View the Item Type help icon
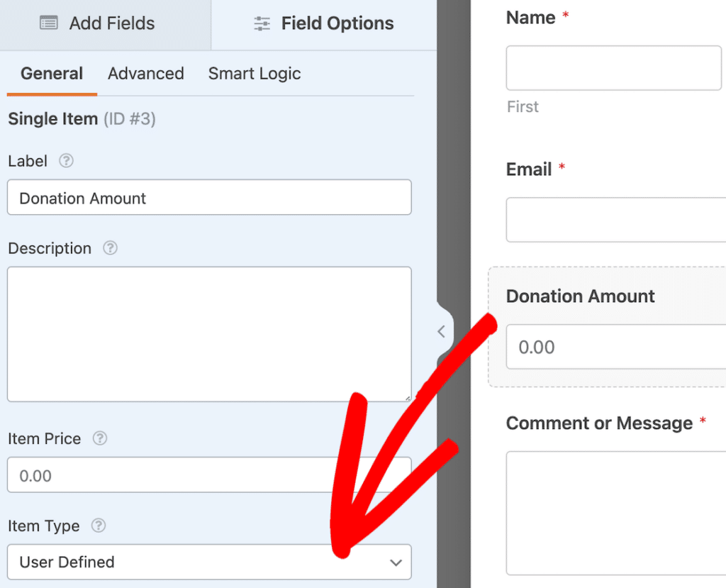 tap(98, 526)
